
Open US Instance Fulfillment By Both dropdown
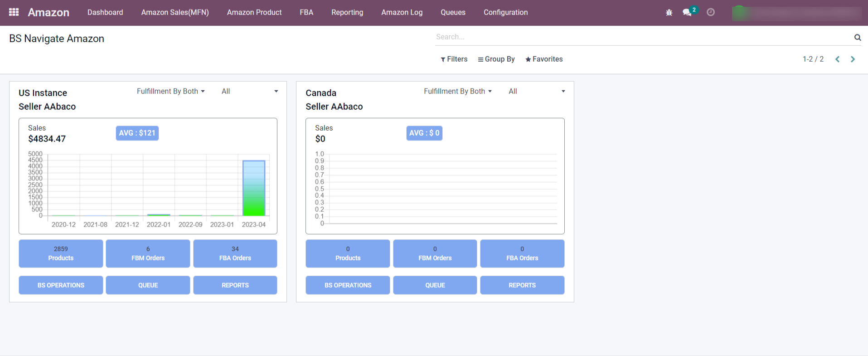[171, 92]
